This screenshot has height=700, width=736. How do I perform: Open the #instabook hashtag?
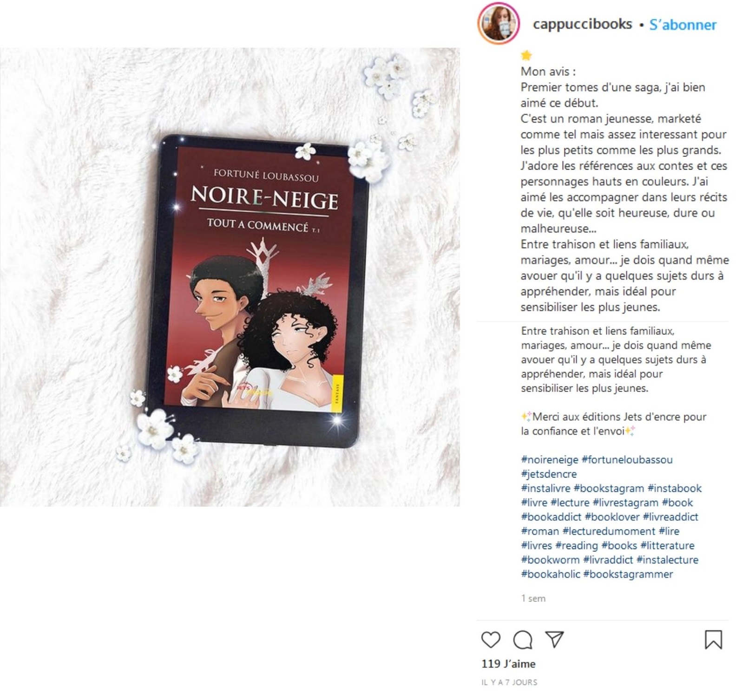(x=675, y=488)
